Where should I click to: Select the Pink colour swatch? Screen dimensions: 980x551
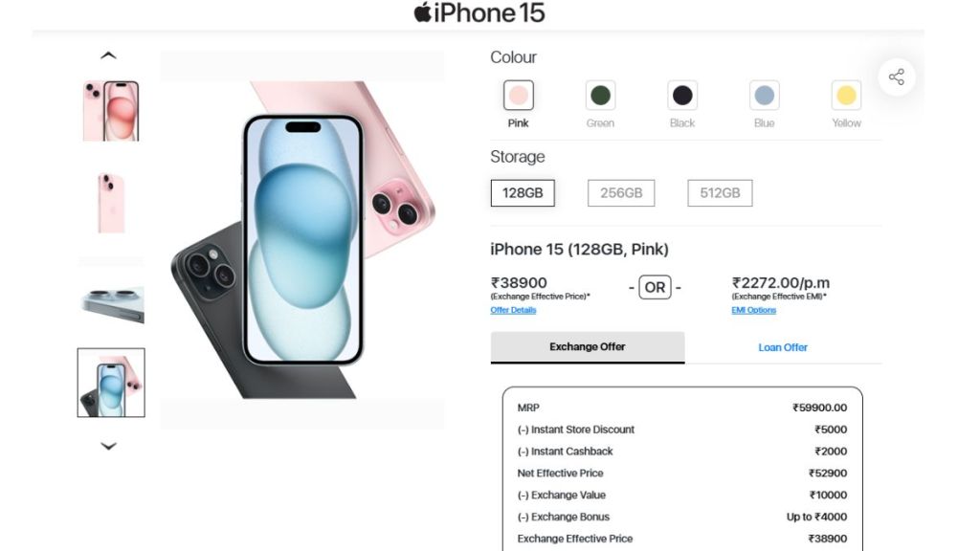click(518, 95)
